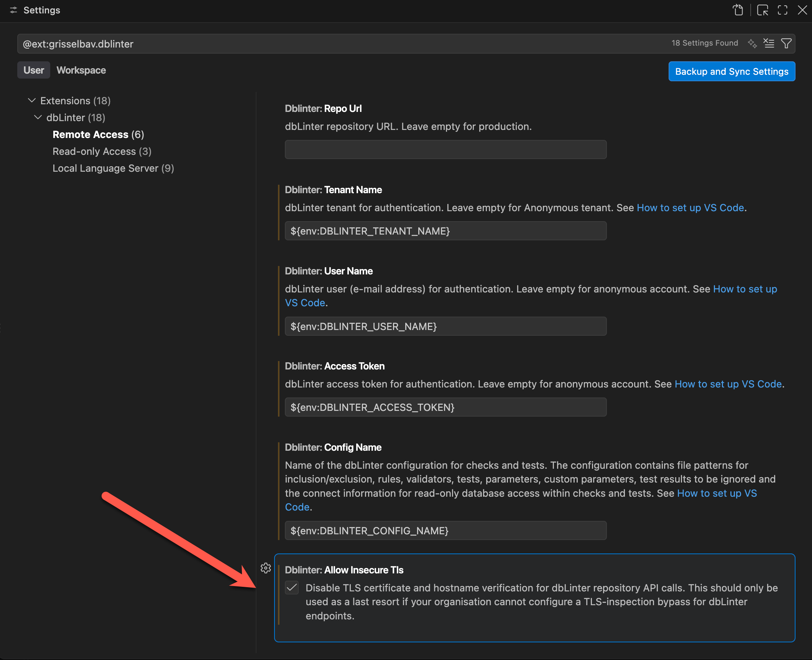Click the Config Name input field
The image size is (812, 660).
445,530
